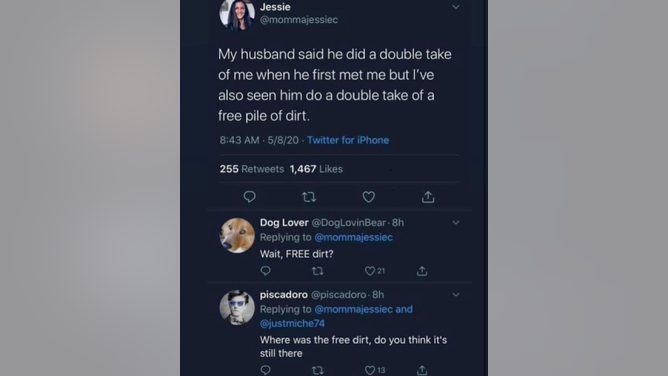Open options chevron on Dog Lover's reply
Viewport: 668px width, 376px height.
click(456, 222)
